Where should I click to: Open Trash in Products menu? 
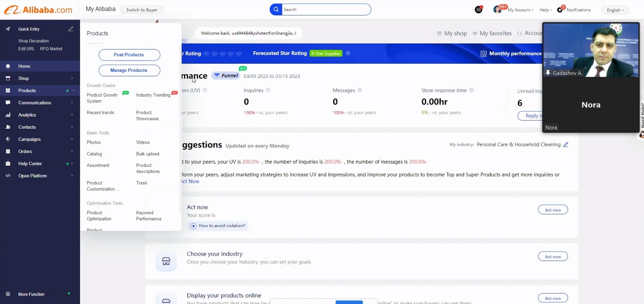[142, 183]
